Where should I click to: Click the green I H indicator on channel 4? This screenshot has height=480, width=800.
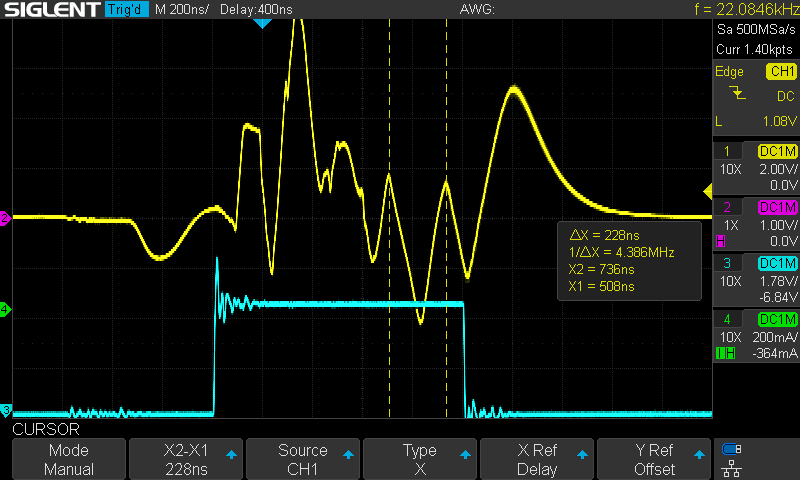coord(726,353)
